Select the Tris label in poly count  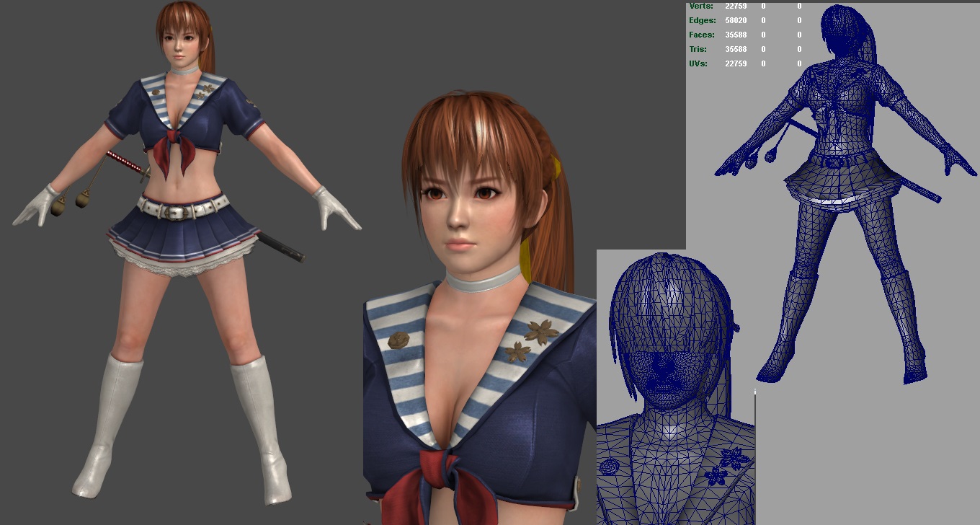[698, 50]
